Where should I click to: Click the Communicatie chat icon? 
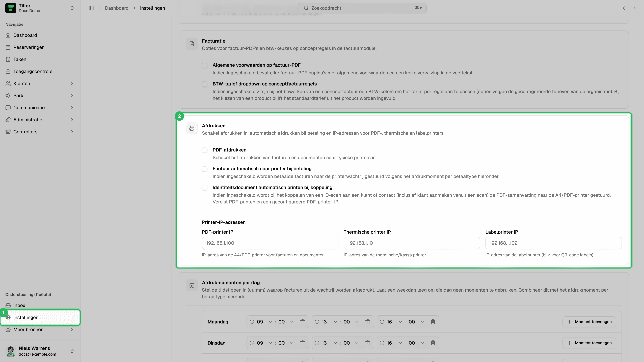pos(8,108)
